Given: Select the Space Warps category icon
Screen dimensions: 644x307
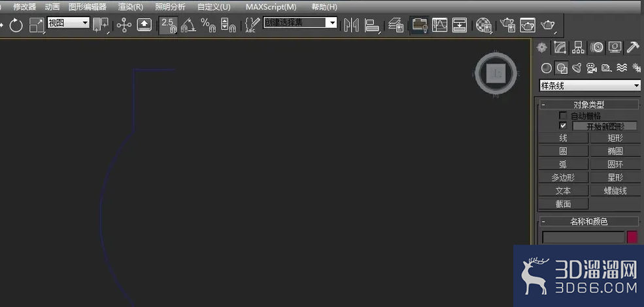Looking at the screenshot, I should point(622,68).
